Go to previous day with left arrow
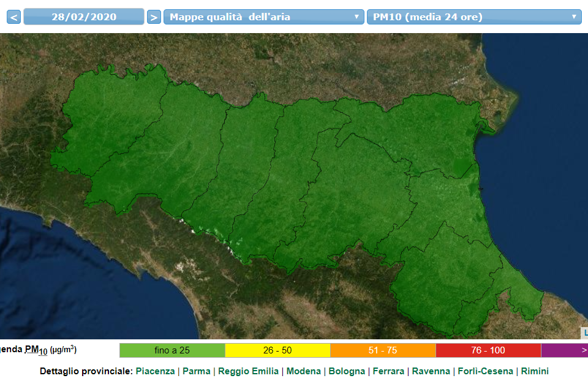Screen dimensions: 588x381 click(13, 17)
